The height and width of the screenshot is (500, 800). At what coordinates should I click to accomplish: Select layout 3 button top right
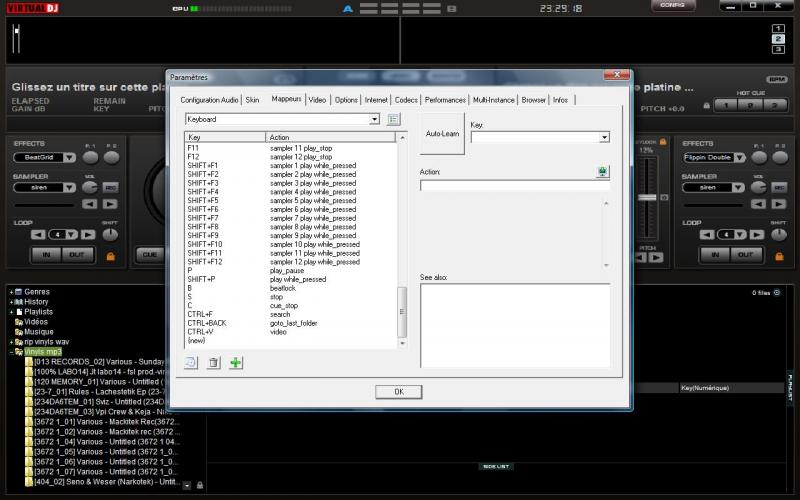(778, 49)
